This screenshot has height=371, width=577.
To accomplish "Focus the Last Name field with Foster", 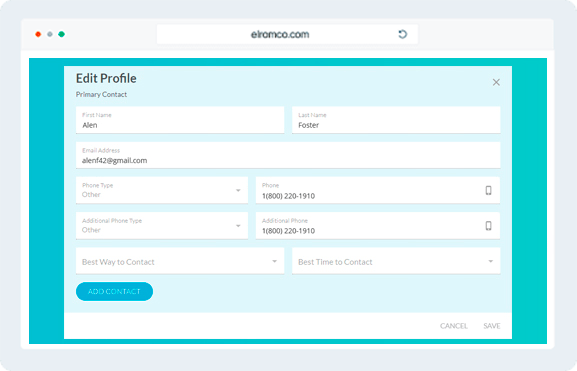I will 396,120.
